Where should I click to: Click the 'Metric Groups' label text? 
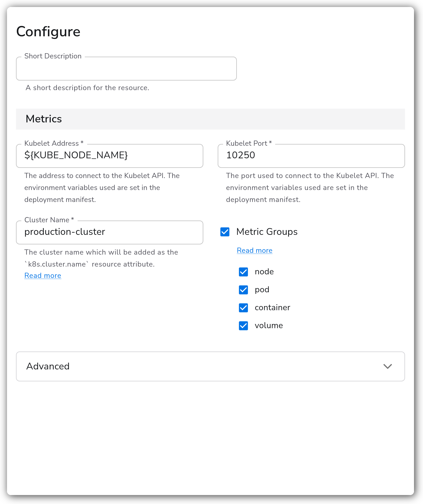tap(267, 232)
